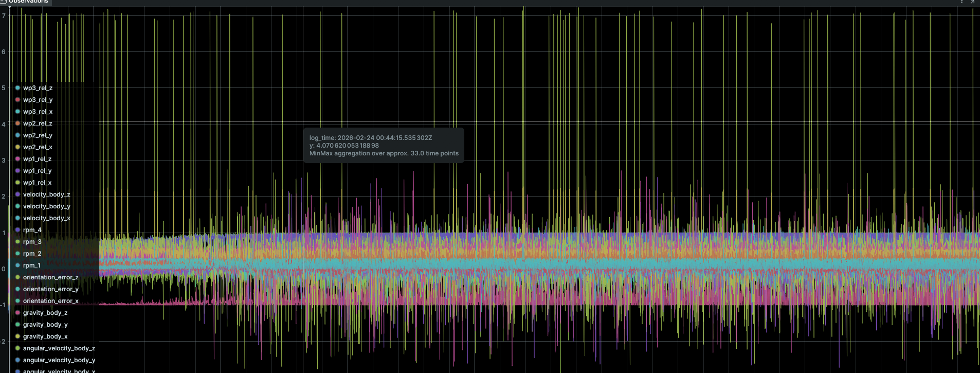Click the velocity_body_x color dot
Screen dimensions: 980x373
coord(17,218)
